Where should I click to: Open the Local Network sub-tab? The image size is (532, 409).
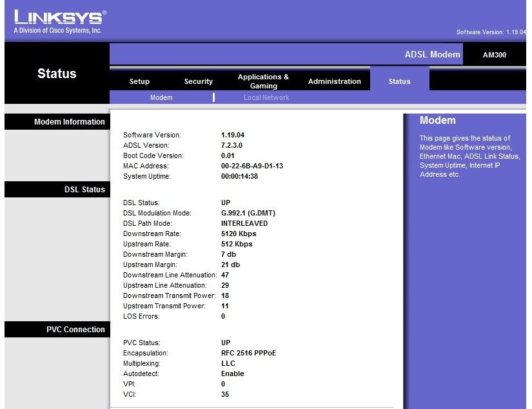pos(266,97)
